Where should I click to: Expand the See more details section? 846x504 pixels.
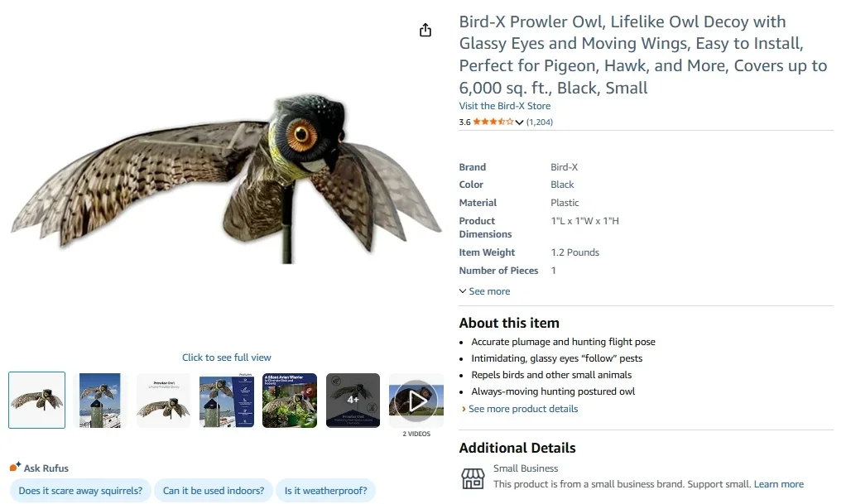[x=484, y=290]
